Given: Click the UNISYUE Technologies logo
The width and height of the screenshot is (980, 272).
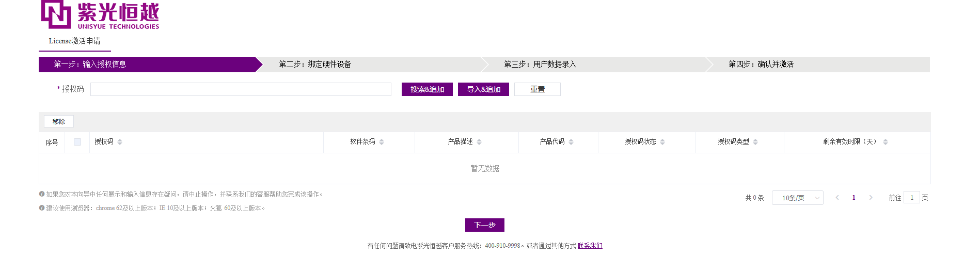Looking at the screenshot, I should (100, 15).
